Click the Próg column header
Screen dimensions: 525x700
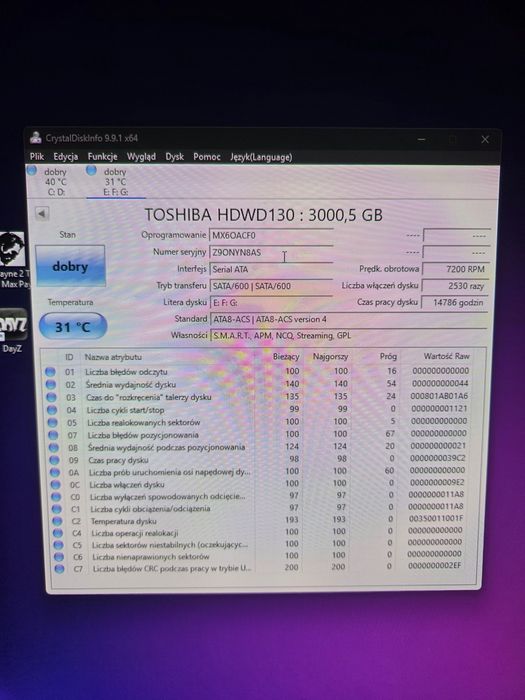pyautogui.click(x=388, y=356)
